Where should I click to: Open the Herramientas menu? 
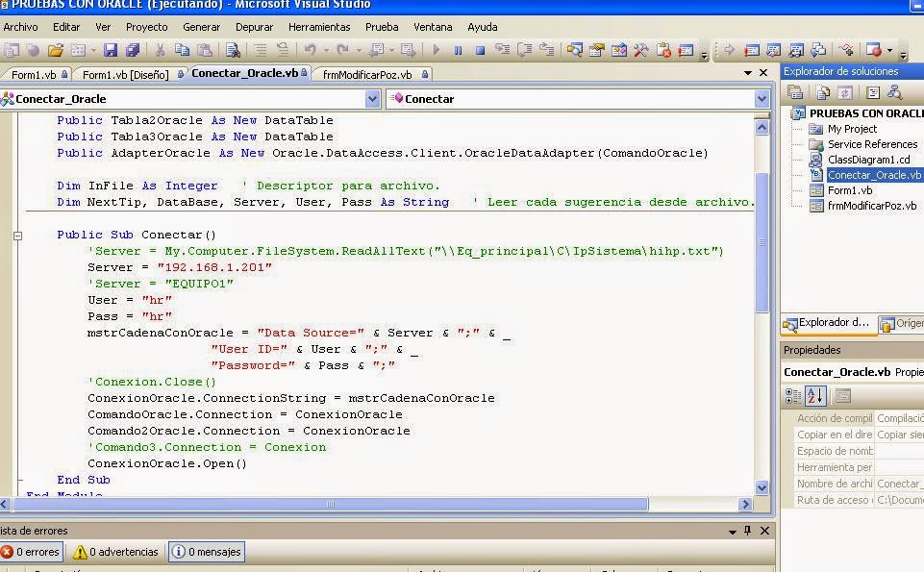tap(319, 27)
